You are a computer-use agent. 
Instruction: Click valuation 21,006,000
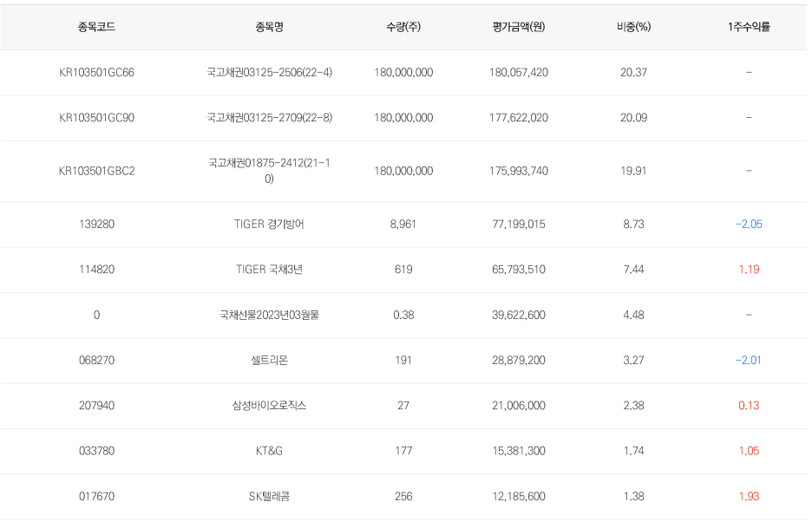click(x=519, y=406)
